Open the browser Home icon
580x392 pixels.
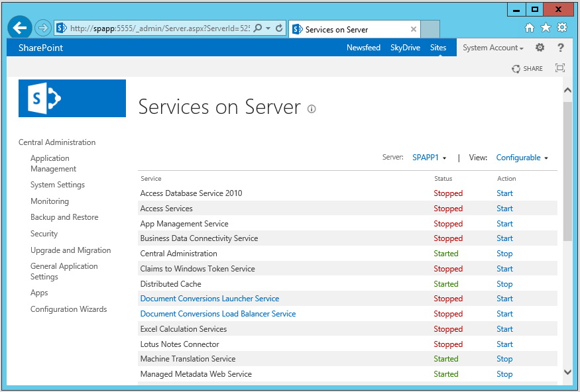point(530,28)
